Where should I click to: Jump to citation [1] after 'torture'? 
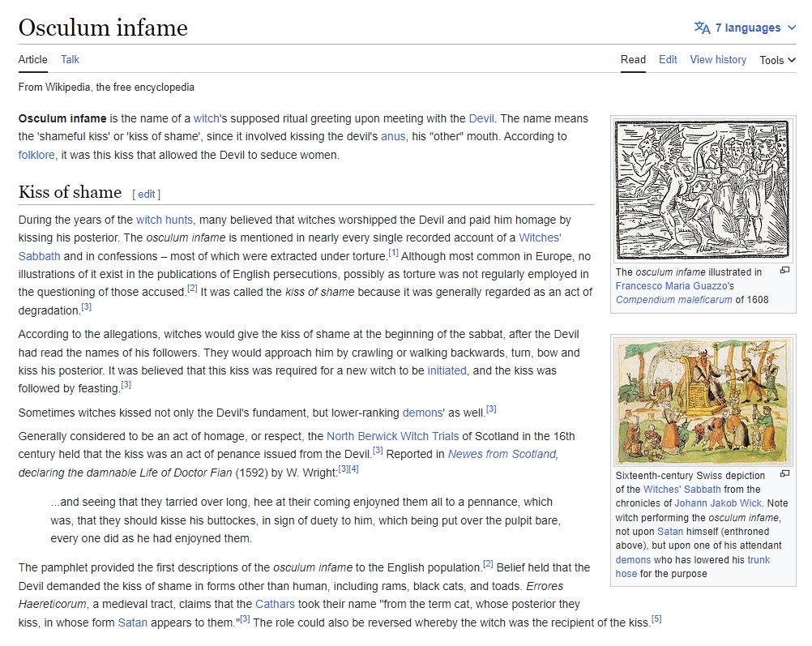394,253
